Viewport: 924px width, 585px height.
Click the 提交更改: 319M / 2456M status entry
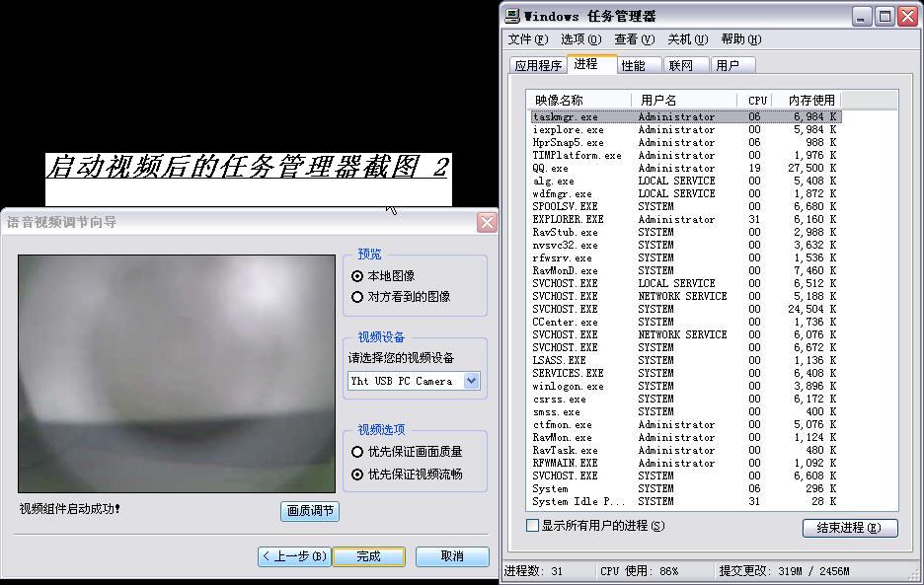pos(785,571)
